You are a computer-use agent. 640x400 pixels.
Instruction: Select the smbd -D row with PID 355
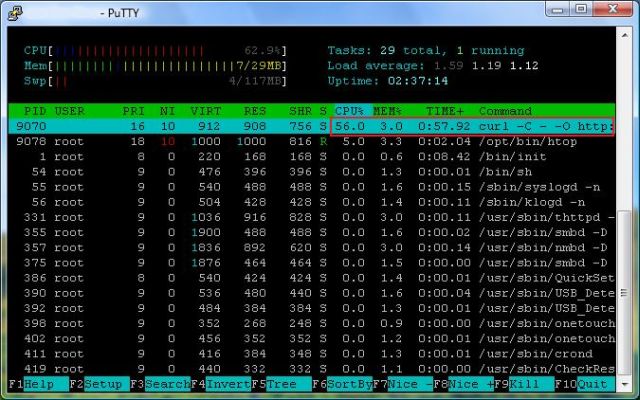click(x=311, y=232)
